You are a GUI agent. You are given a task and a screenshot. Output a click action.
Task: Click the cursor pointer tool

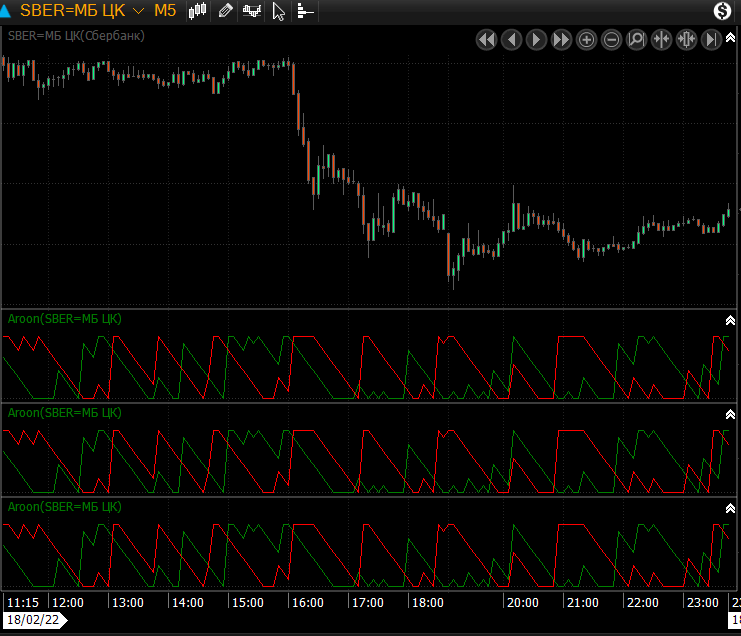(279, 11)
